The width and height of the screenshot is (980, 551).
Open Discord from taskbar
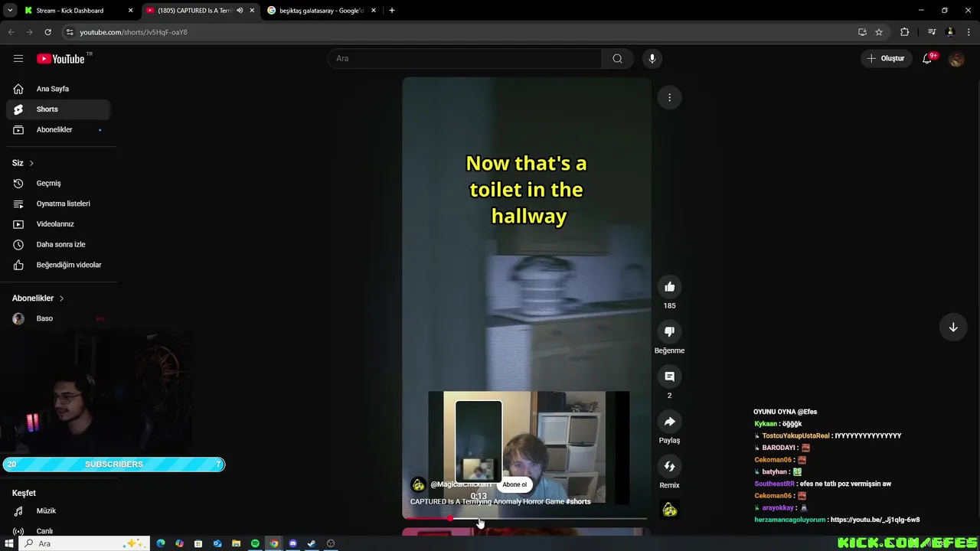[x=292, y=543]
